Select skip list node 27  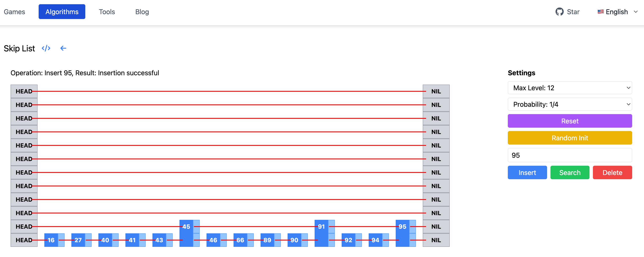(81, 240)
